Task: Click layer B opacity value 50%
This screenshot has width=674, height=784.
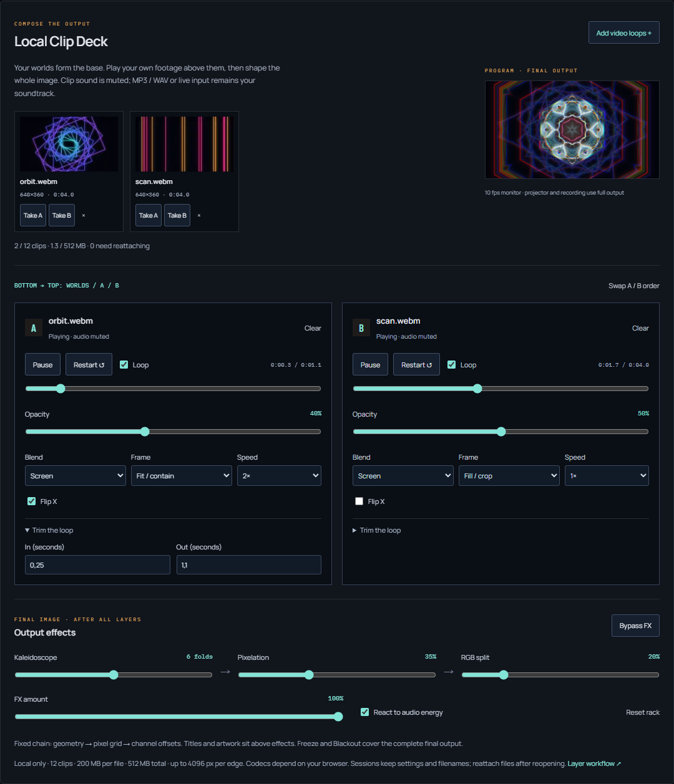Action: (x=643, y=414)
